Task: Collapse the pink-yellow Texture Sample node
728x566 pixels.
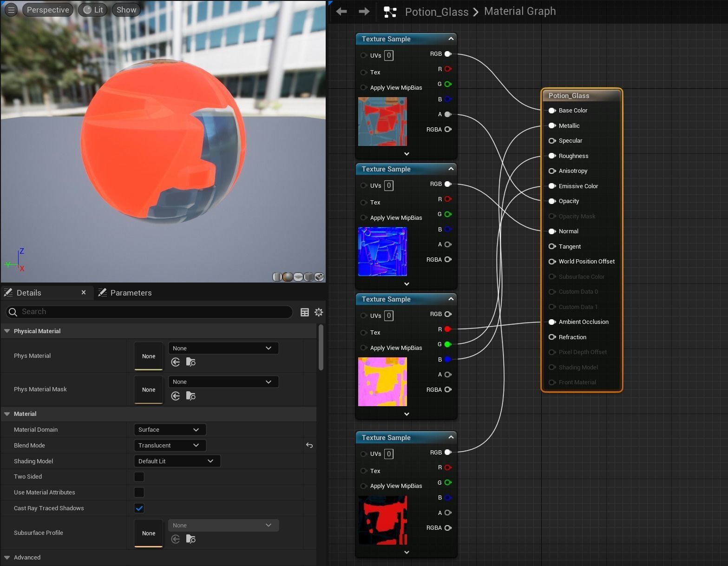Action: coord(451,299)
